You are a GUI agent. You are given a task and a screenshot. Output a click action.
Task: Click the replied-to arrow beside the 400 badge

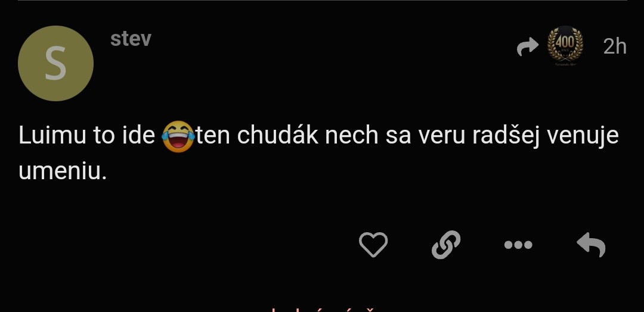tap(527, 46)
